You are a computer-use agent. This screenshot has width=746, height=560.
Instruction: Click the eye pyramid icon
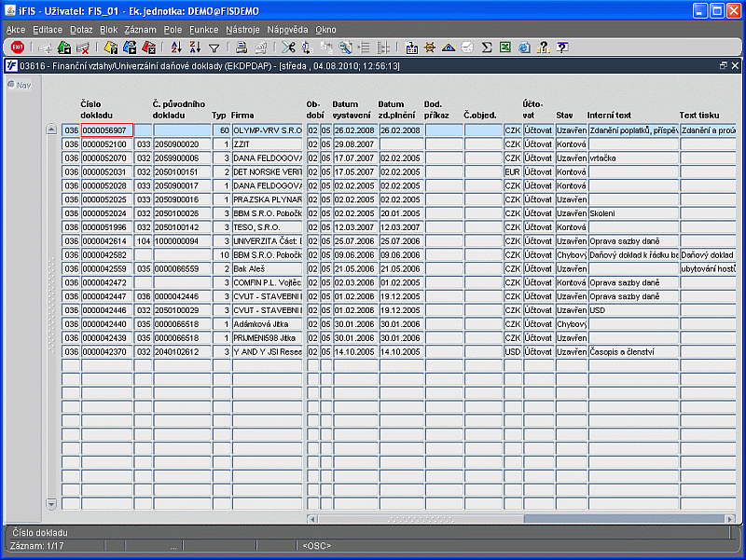(449, 48)
